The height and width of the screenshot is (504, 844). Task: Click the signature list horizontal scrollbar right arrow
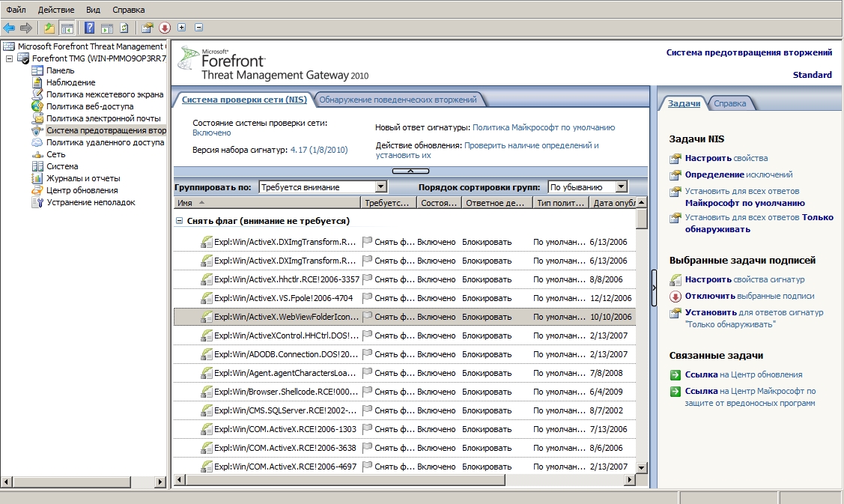point(630,480)
